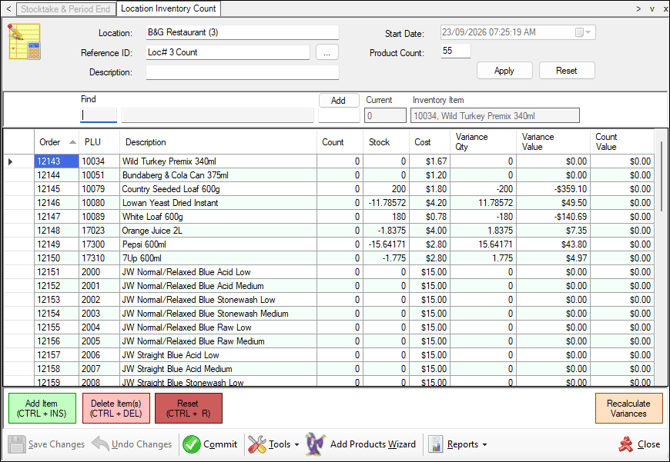
Task: Click the red Reset (CTRL + R) button
Action: click(x=188, y=409)
